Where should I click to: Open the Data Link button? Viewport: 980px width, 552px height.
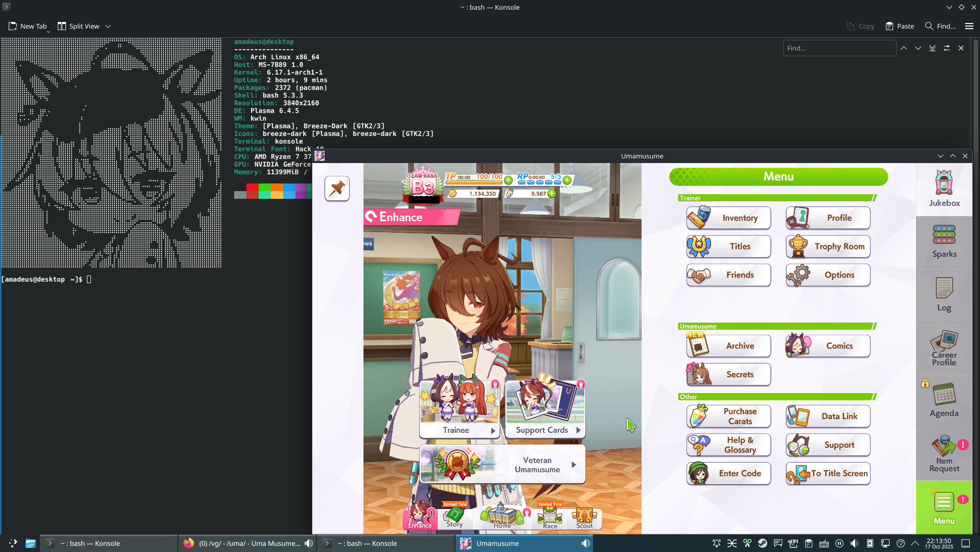pos(828,416)
